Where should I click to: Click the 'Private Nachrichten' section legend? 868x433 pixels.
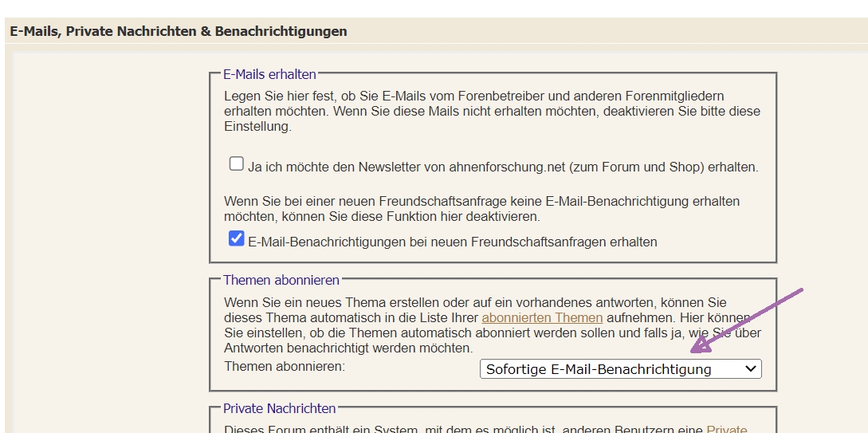point(279,408)
